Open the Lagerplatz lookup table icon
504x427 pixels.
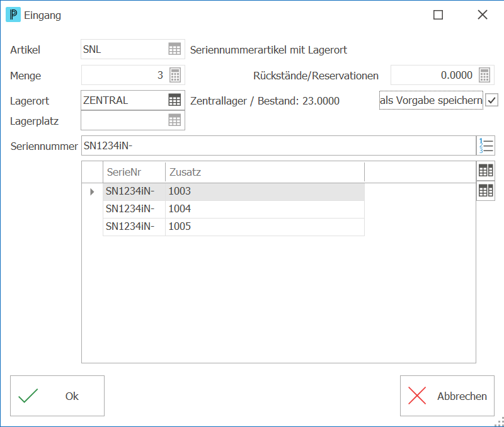(x=175, y=120)
